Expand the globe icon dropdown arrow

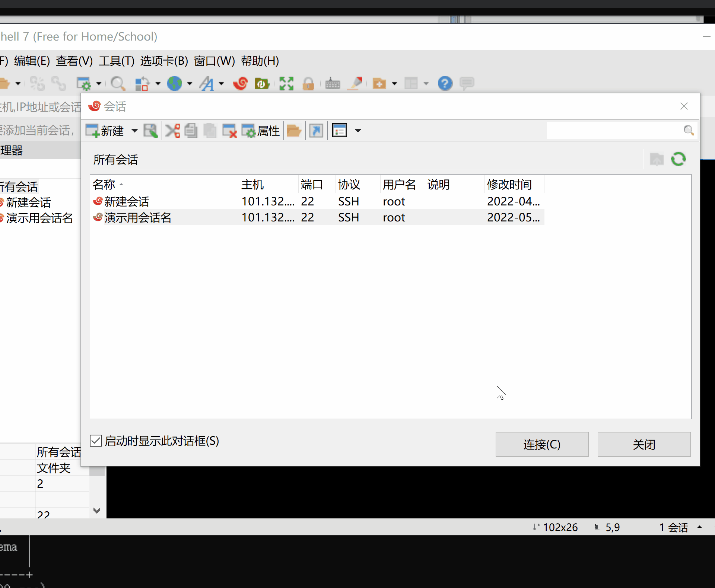190,83
